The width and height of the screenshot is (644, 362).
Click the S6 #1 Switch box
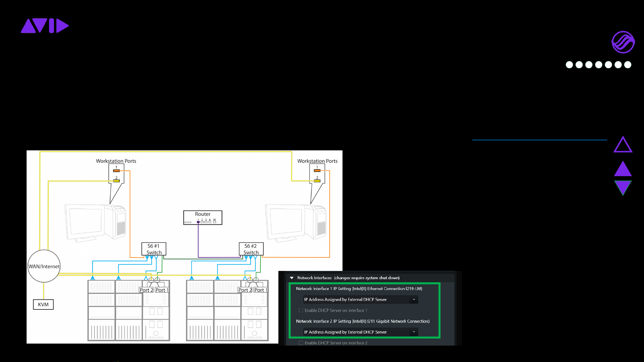coord(154,249)
